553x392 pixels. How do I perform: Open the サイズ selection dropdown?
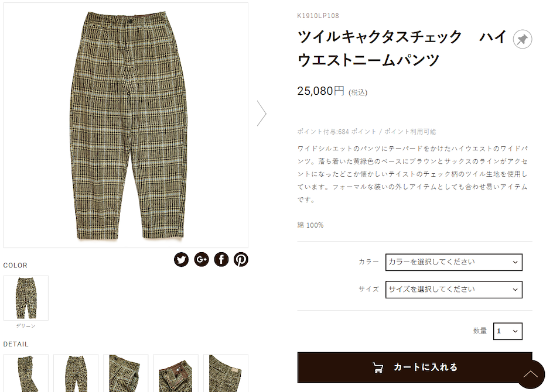click(x=454, y=290)
